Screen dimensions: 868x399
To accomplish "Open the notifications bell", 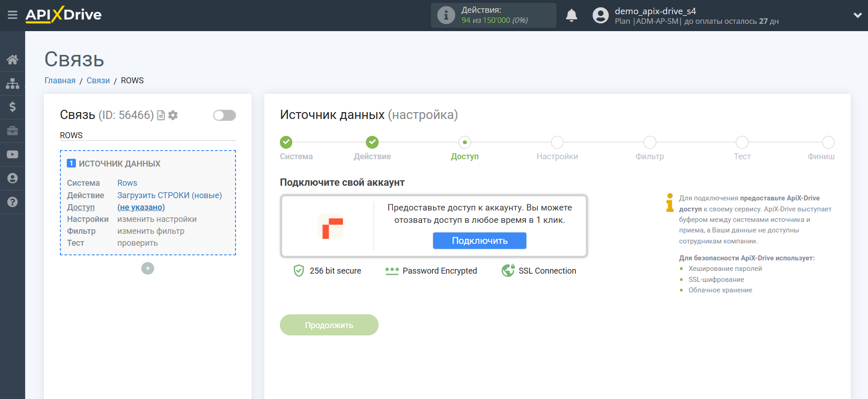I will 571,16.
